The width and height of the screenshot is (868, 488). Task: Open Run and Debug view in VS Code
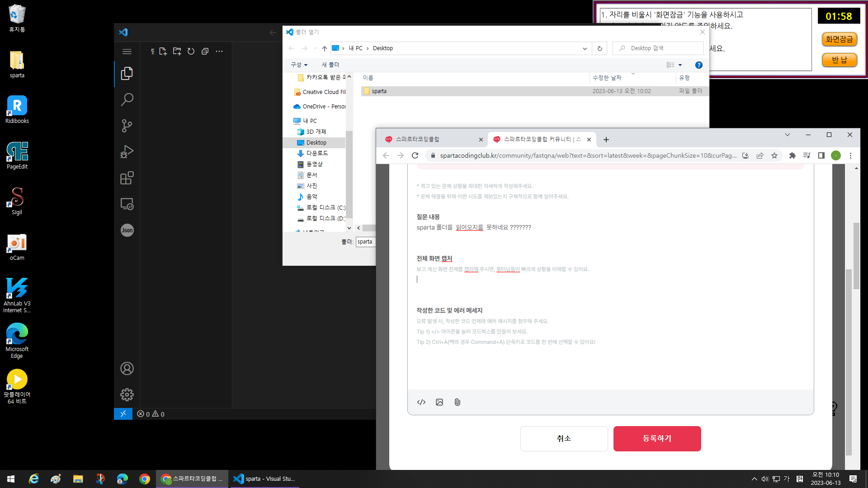(x=127, y=152)
